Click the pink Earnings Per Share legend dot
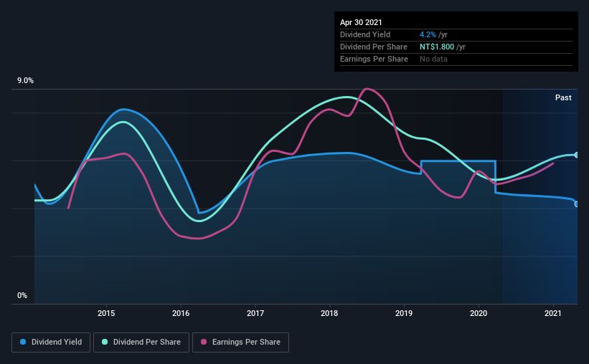Viewport: 589px width, 364px height. click(x=204, y=342)
